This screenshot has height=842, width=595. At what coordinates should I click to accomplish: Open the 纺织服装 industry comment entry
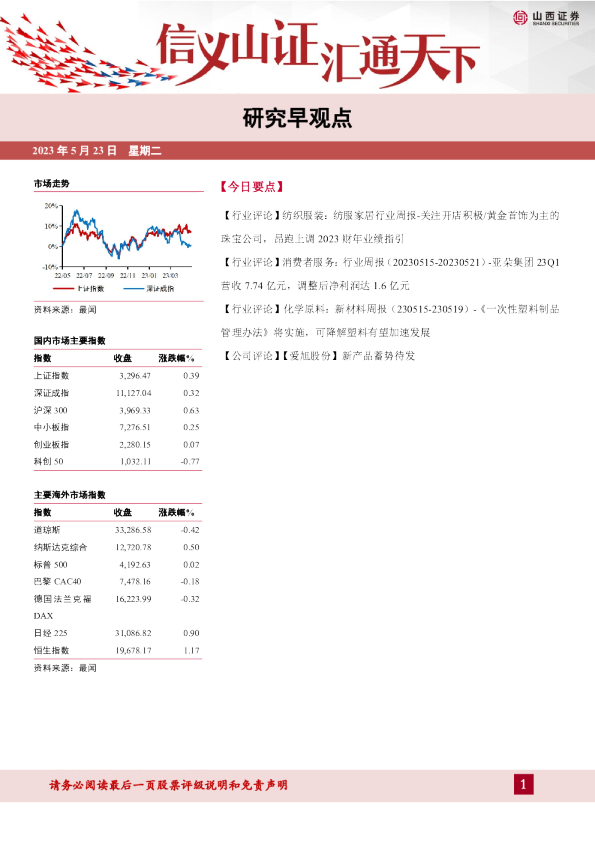(x=390, y=227)
